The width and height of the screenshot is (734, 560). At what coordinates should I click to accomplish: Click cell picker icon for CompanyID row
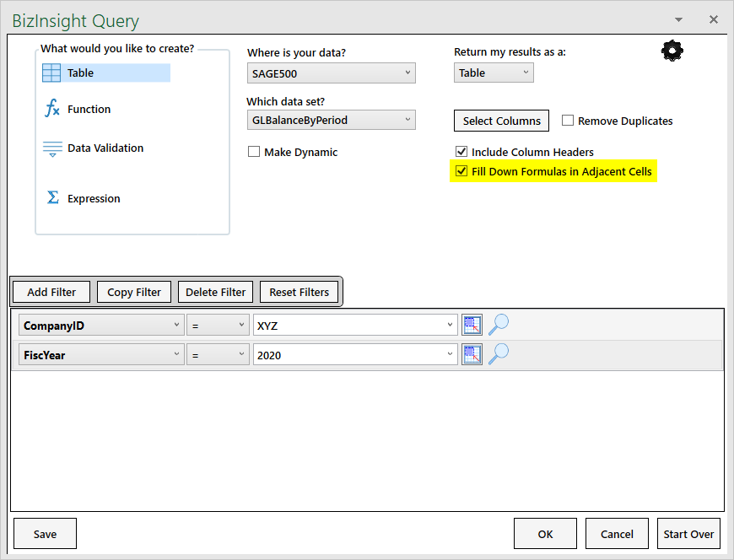[472, 325]
